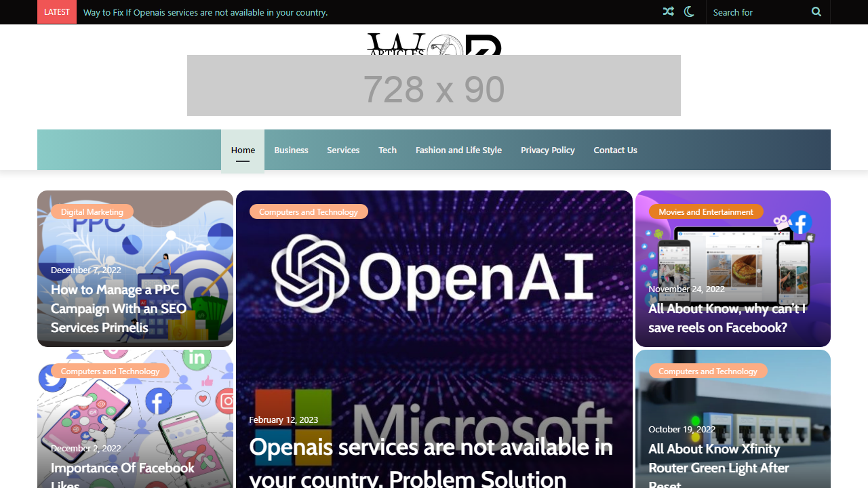Go to the Services menu item

(x=343, y=150)
